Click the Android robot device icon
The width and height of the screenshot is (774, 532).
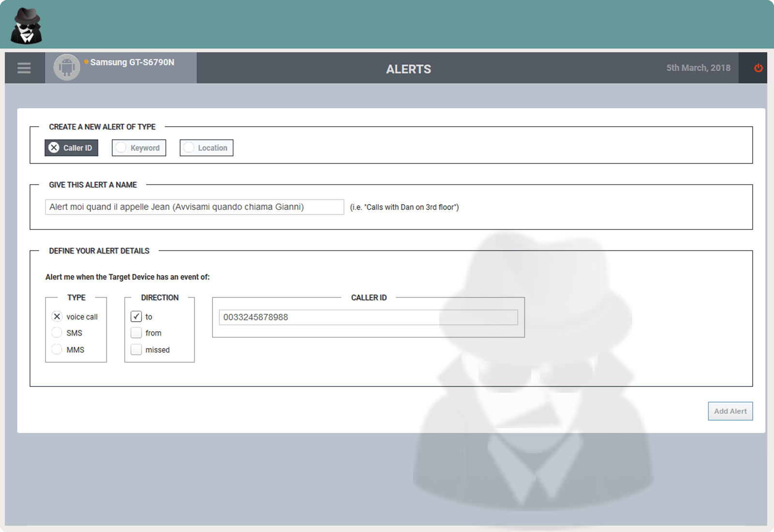(x=67, y=68)
